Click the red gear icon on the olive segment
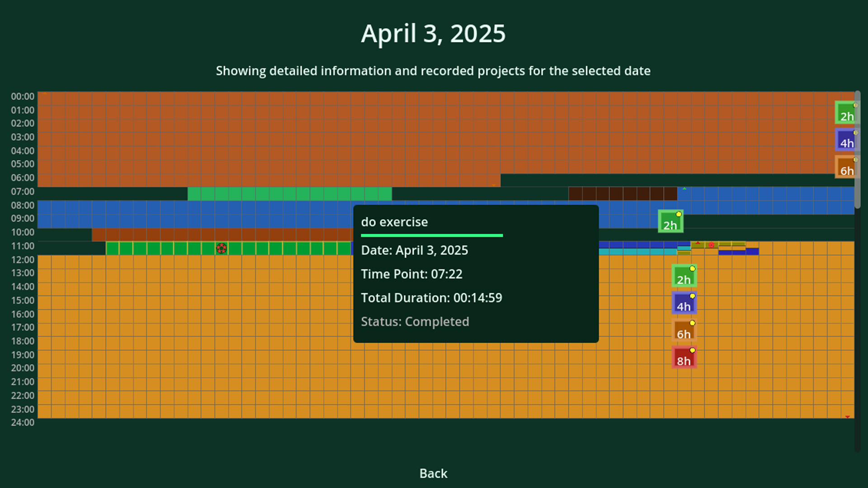 click(711, 245)
